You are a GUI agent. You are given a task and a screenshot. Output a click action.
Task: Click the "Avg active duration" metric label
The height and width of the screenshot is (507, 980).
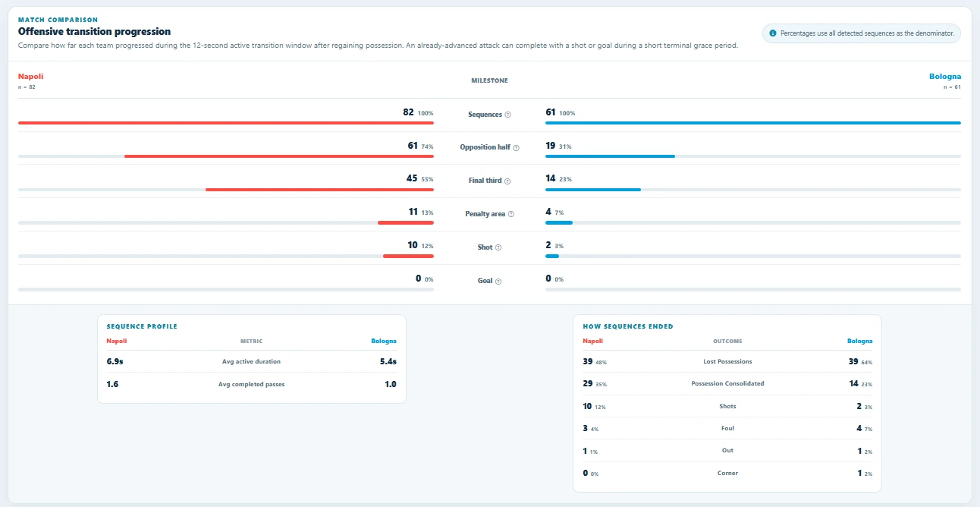coord(252,361)
